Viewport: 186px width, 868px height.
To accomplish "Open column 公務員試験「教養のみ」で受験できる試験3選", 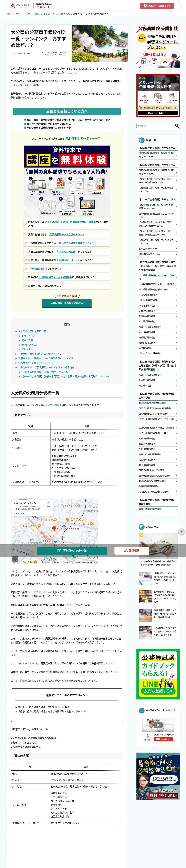I will [158, 596].
